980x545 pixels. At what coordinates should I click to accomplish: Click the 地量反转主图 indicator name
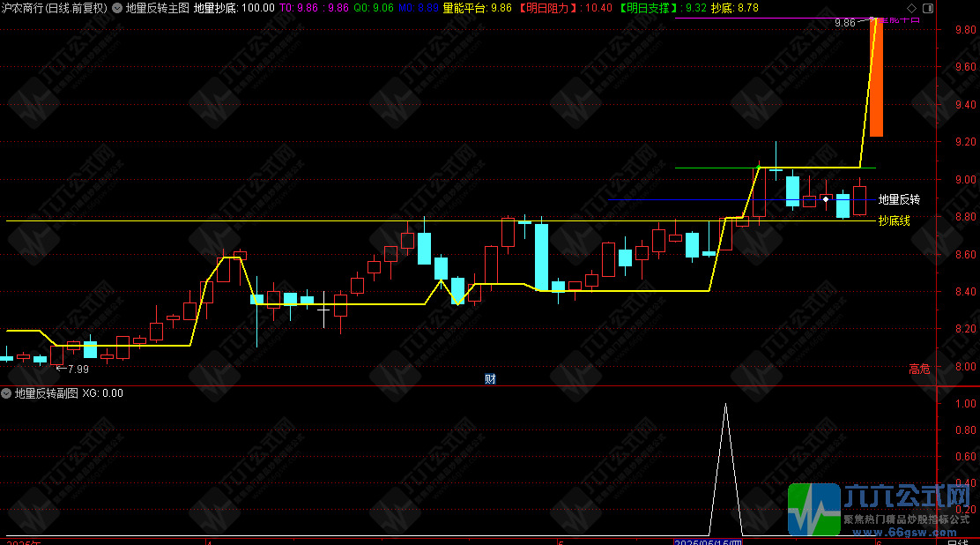click(158, 8)
